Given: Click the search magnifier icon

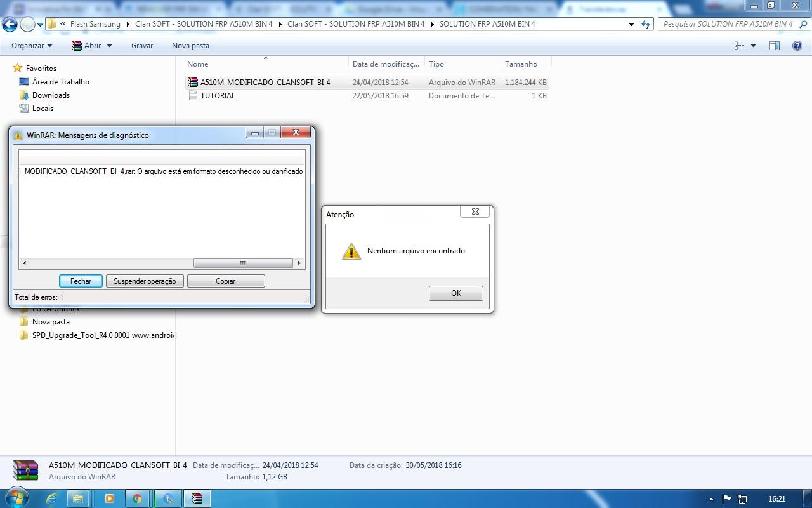Looking at the screenshot, I should (803, 24).
